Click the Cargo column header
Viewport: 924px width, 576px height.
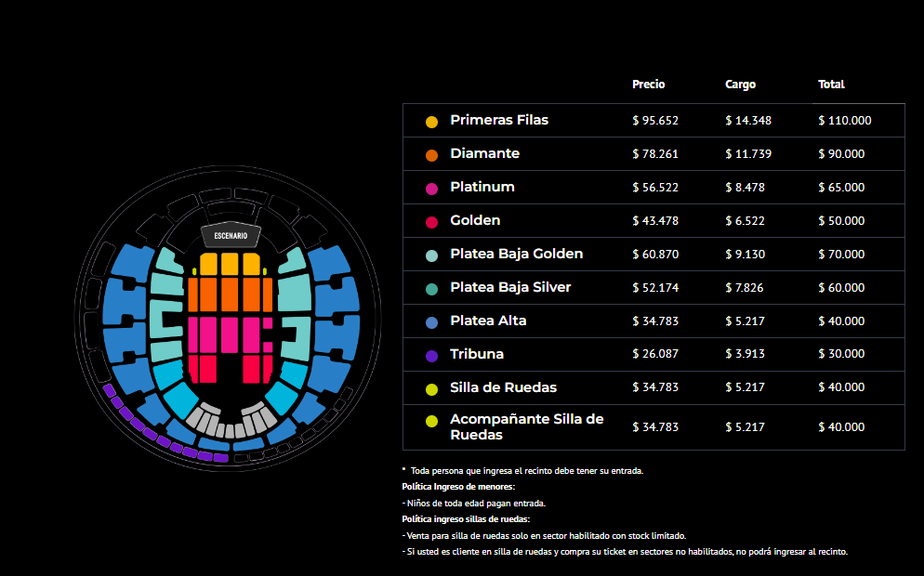pos(740,85)
